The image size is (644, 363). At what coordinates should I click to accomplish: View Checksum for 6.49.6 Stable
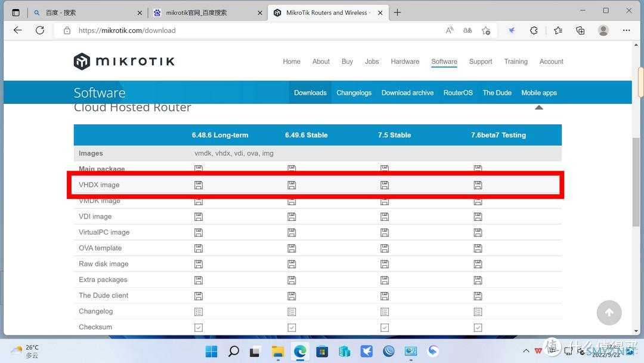click(x=292, y=327)
